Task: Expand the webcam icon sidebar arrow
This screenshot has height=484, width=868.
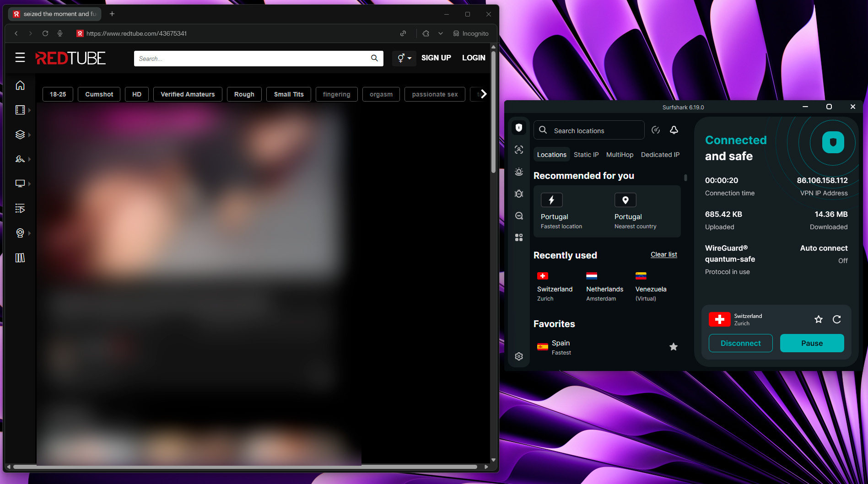Action: tap(30, 233)
